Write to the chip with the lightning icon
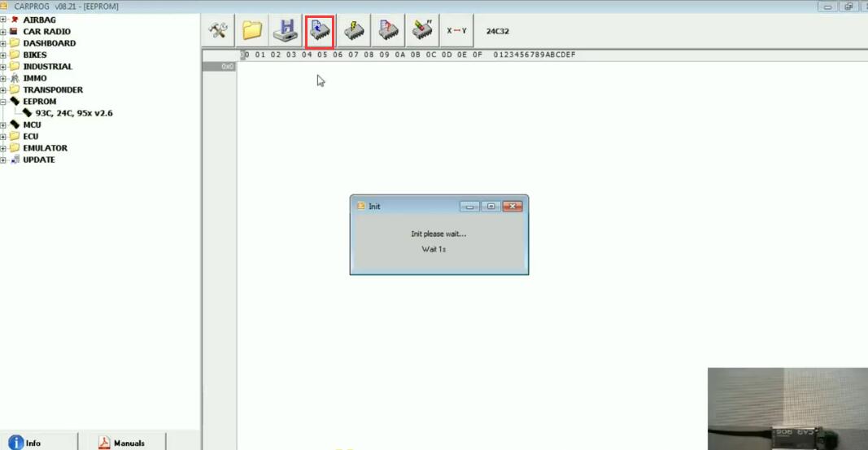 point(354,30)
